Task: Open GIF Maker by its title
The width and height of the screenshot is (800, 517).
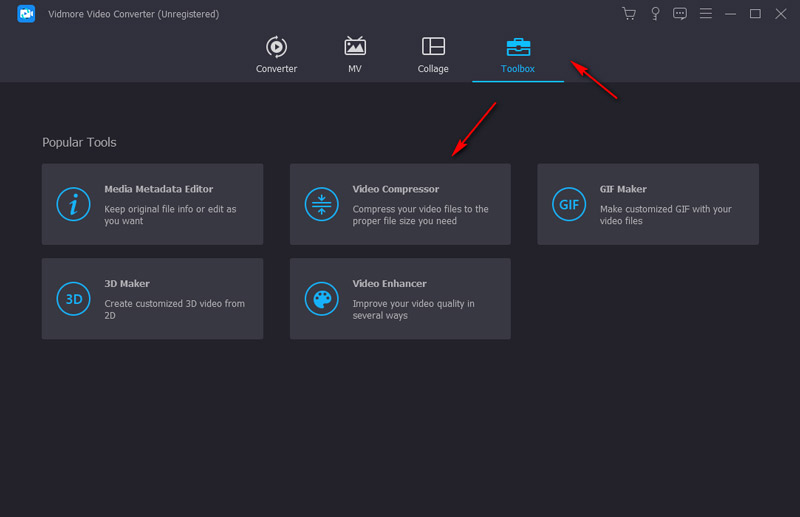Action: (623, 189)
